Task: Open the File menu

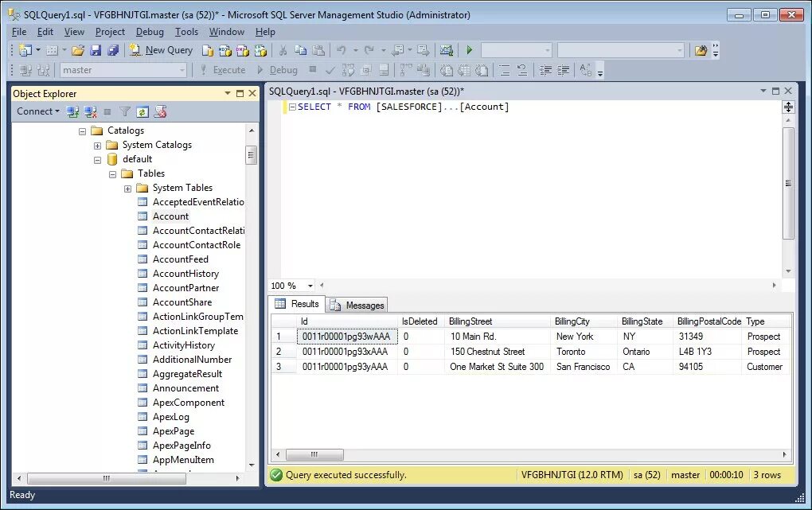Action: pyautogui.click(x=18, y=32)
